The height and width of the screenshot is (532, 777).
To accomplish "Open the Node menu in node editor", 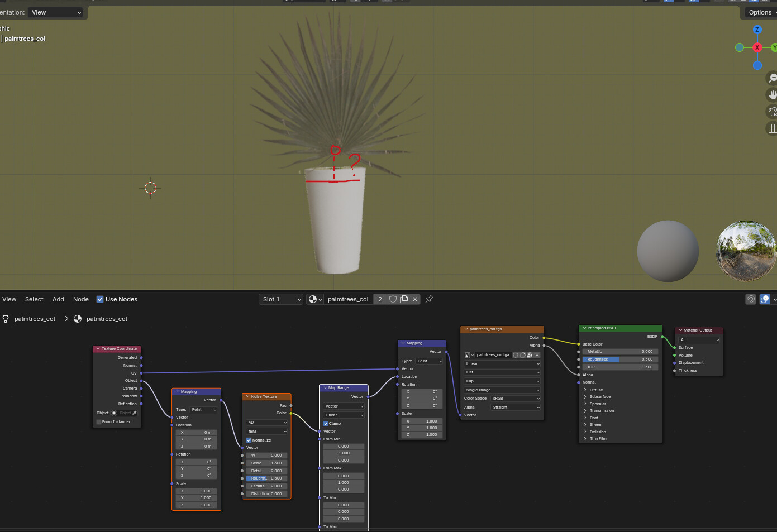I will 81,299.
